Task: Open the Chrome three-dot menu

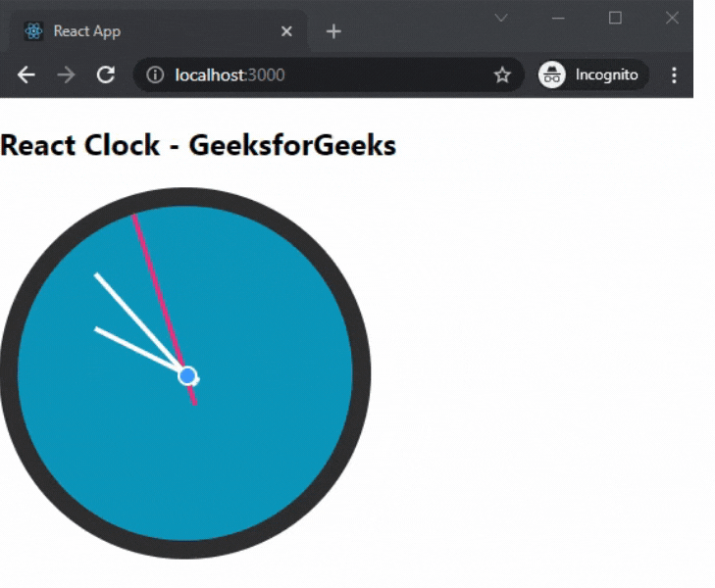Action: coord(674,75)
